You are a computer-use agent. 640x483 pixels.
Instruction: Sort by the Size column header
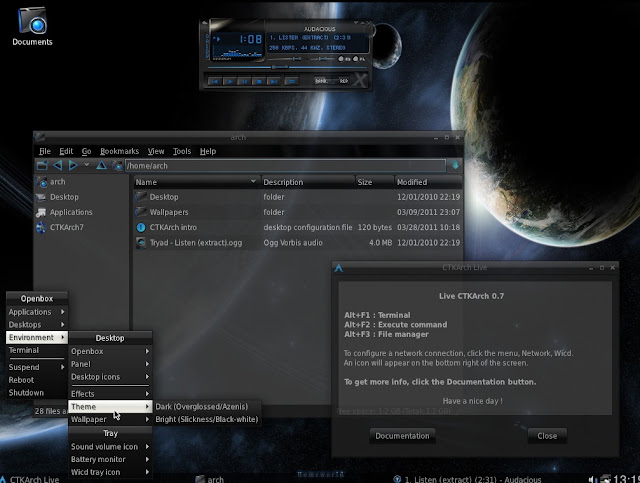pos(374,182)
